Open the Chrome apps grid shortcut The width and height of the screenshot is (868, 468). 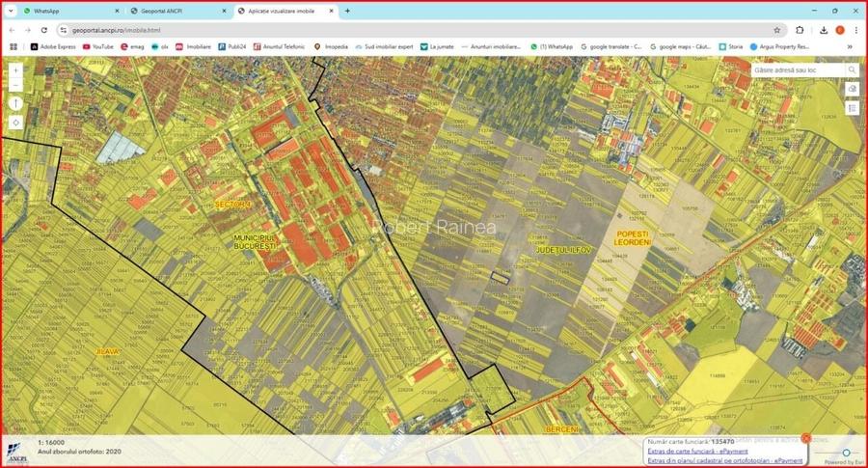click(14, 47)
